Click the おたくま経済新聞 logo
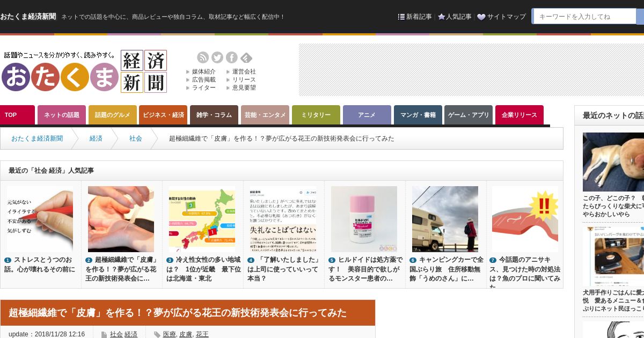The height and width of the screenshot is (338, 644). click(x=84, y=71)
